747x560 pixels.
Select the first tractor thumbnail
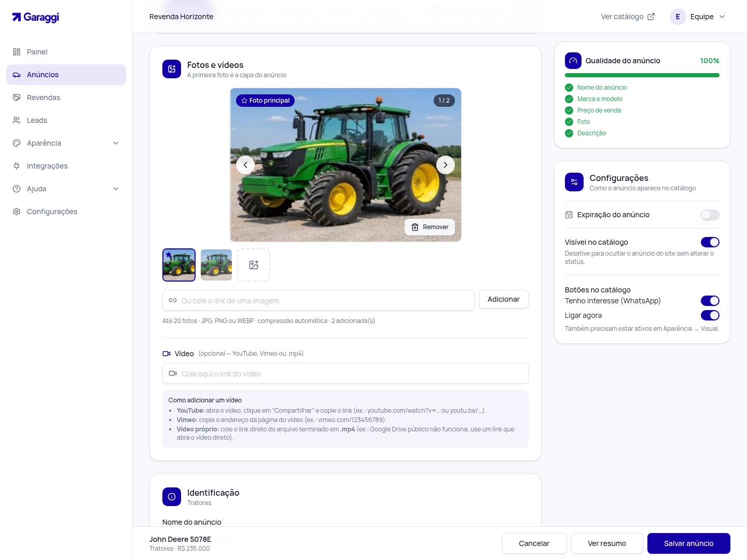coord(179,265)
